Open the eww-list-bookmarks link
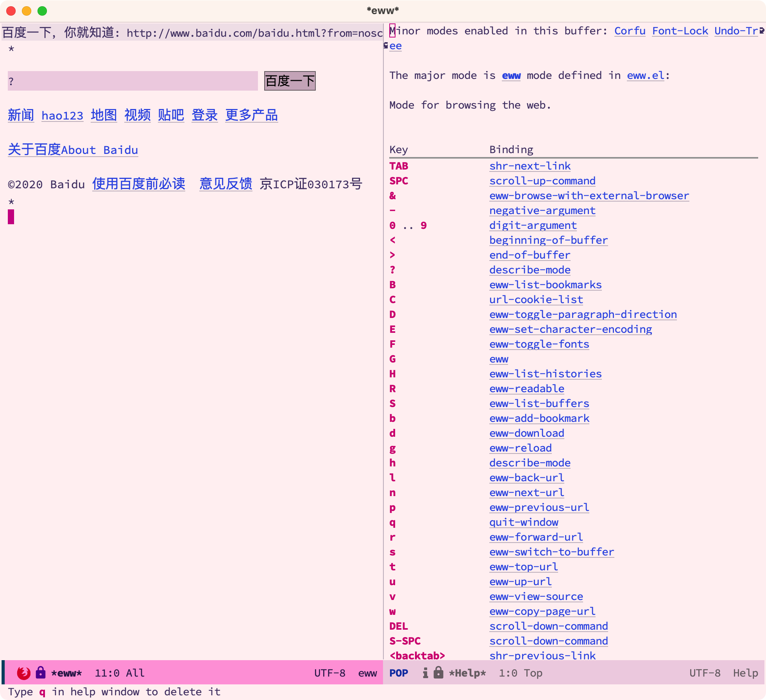766x700 pixels. 546,285
